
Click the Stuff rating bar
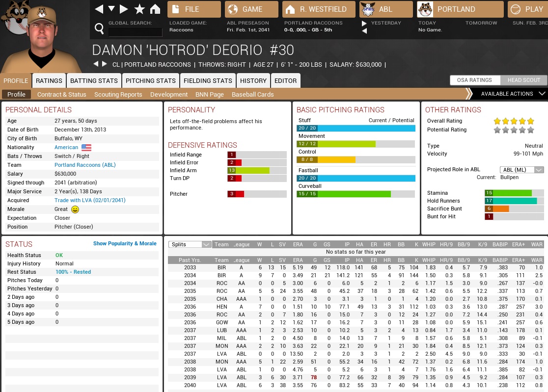click(x=356, y=128)
